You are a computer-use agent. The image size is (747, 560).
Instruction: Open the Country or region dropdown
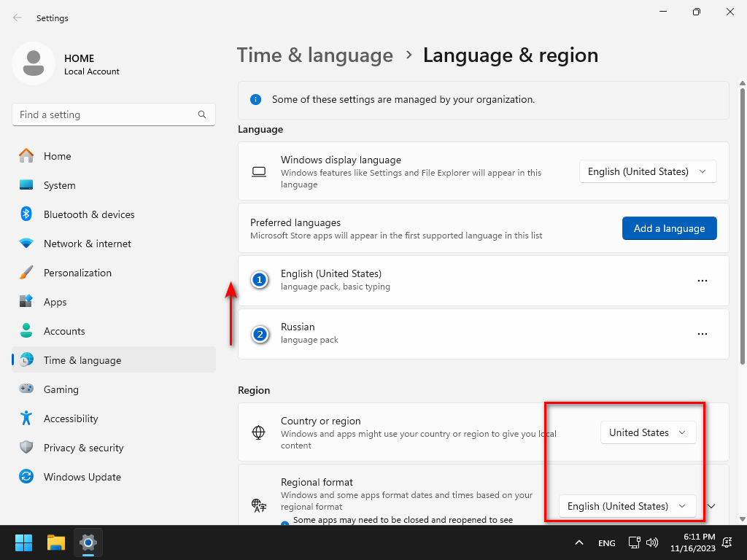pyautogui.click(x=648, y=432)
